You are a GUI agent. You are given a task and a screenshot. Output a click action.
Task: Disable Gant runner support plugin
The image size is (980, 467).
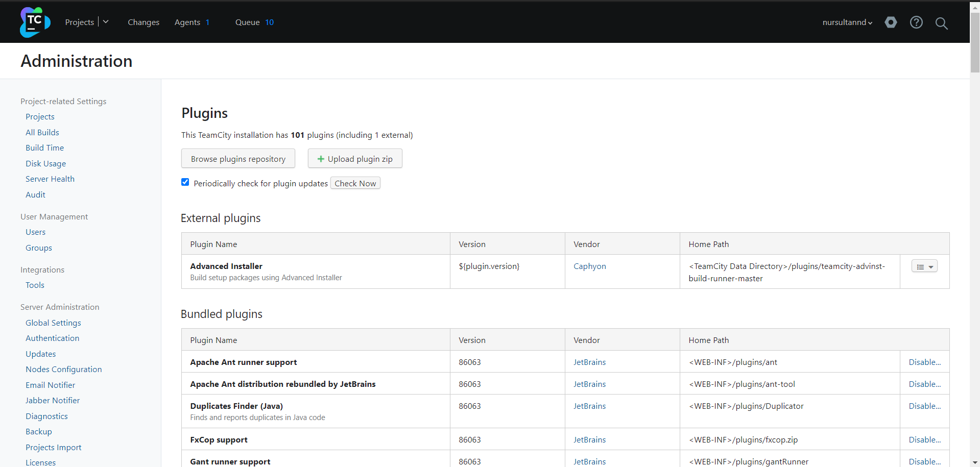[x=924, y=461]
